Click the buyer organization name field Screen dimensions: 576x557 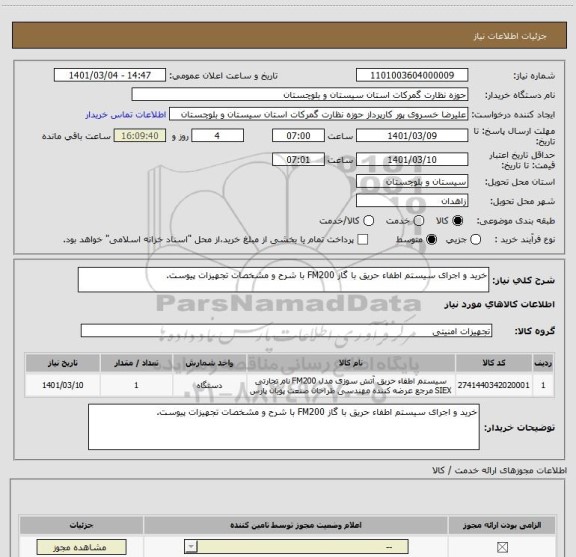pos(300,95)
